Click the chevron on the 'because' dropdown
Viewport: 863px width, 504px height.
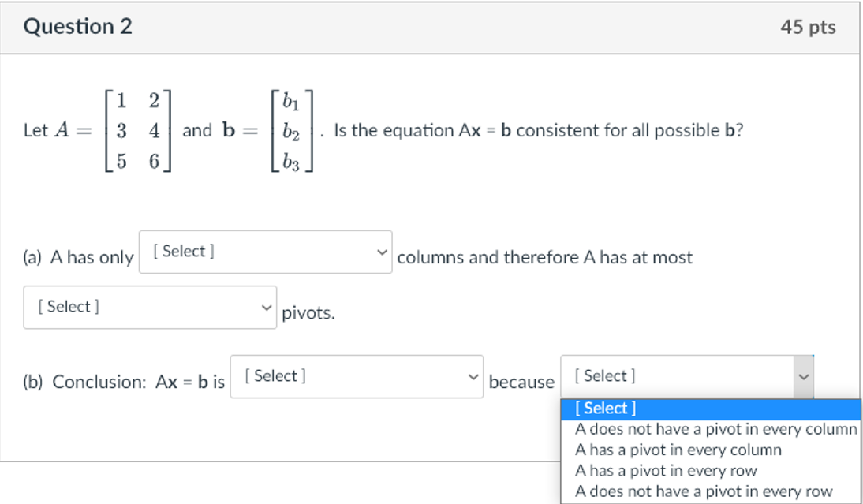coord(804,376)
